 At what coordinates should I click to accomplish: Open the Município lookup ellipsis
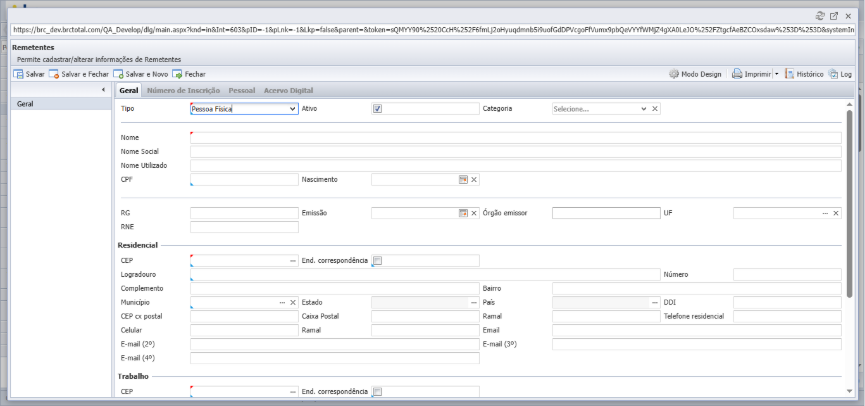282,302
